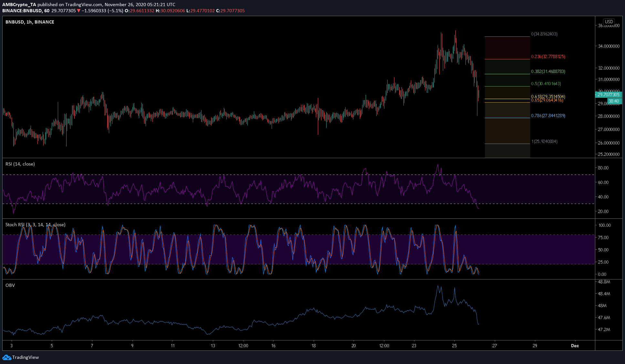Click the 38:40 candle countdown tag

(x=614, y=101)
